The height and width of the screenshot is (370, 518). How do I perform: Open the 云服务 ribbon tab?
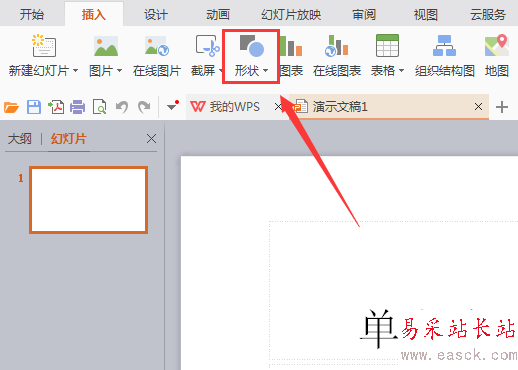488,15
